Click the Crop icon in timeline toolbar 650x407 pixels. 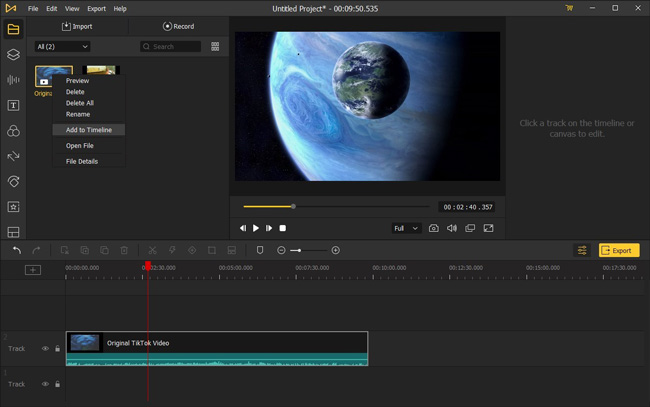pos(212,250)
